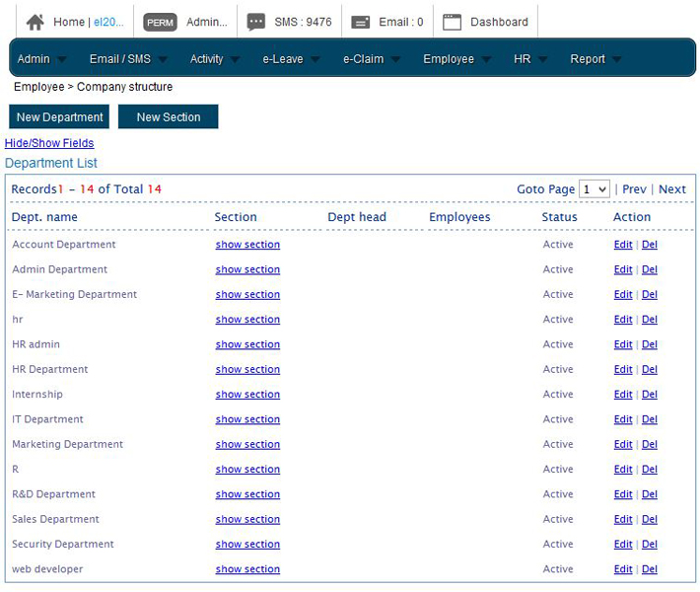Click the Hide/Show Fields link
Viewport: 700px width, 592px height.
click(49, 143)
